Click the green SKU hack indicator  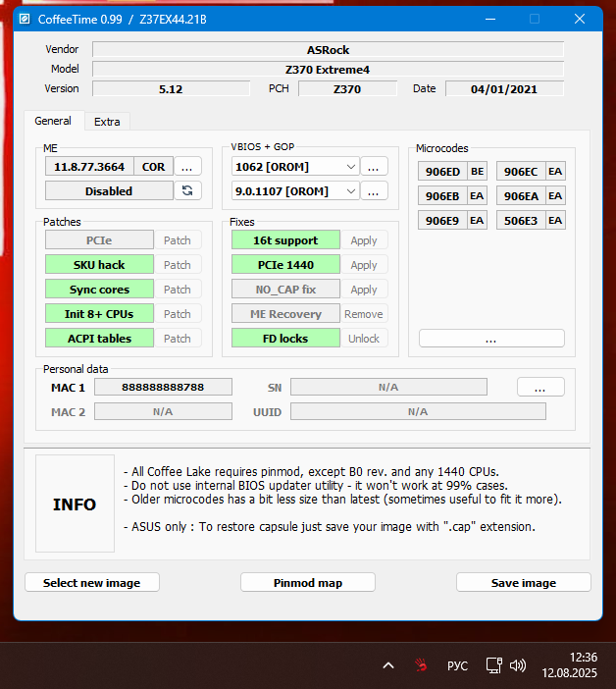tap(99, 265)
